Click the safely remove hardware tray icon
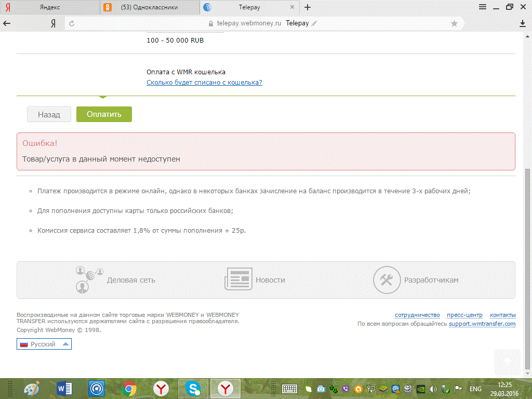The width and height of the screenshot is (532, 399). coord(445,389)
